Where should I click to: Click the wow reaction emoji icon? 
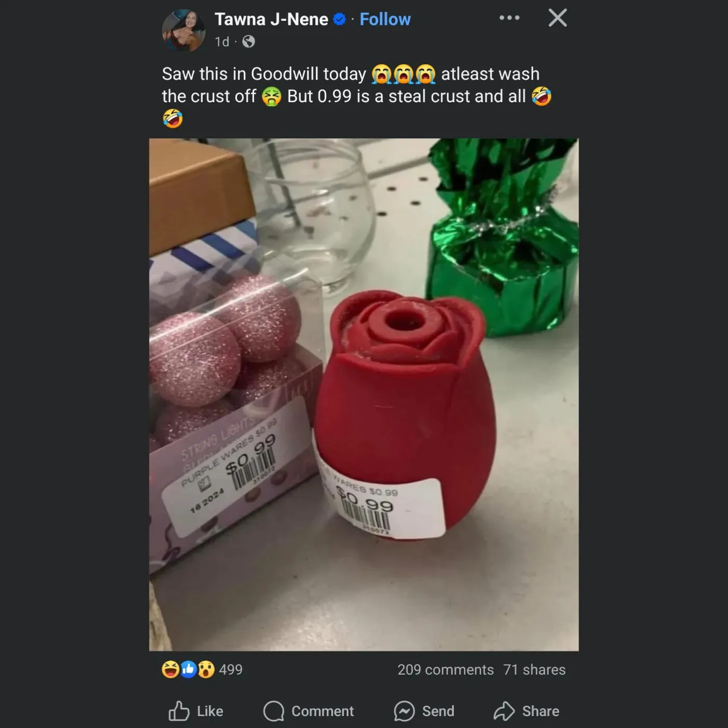pyautogui.click(x=206, y=669)
